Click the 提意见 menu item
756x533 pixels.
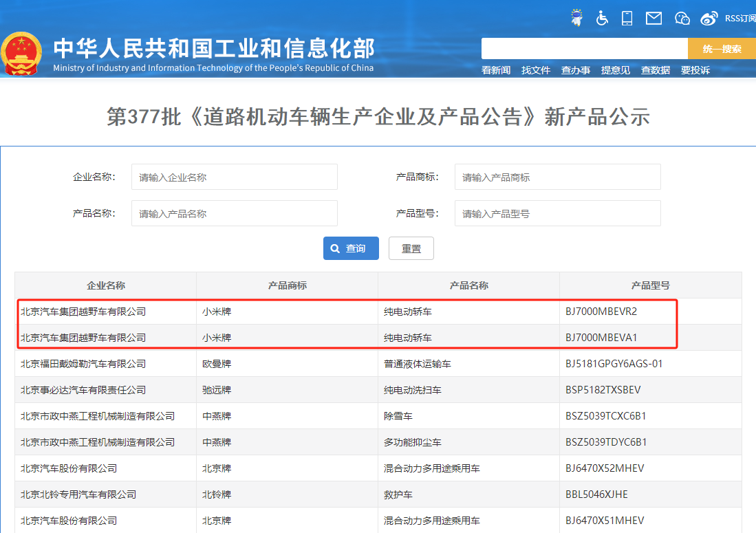pyautogui.click(x=615, y=70)
